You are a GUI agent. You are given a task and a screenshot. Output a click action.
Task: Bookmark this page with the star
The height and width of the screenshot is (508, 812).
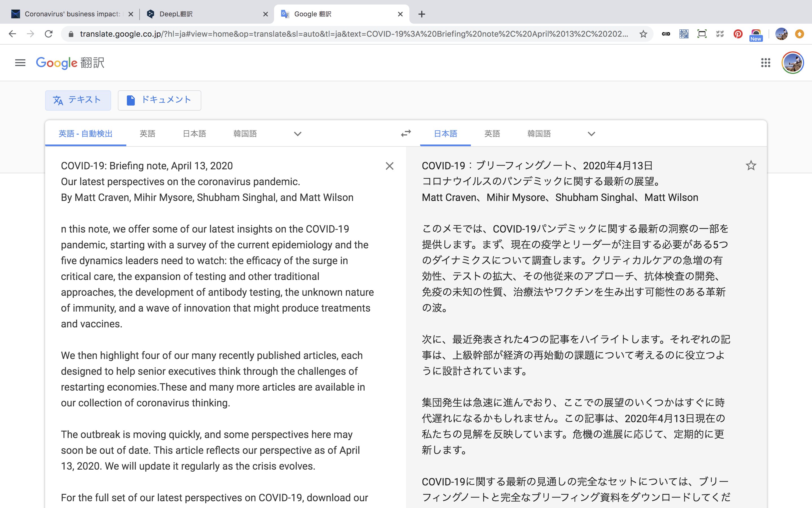pyautogui.click(x=643, y=34)
